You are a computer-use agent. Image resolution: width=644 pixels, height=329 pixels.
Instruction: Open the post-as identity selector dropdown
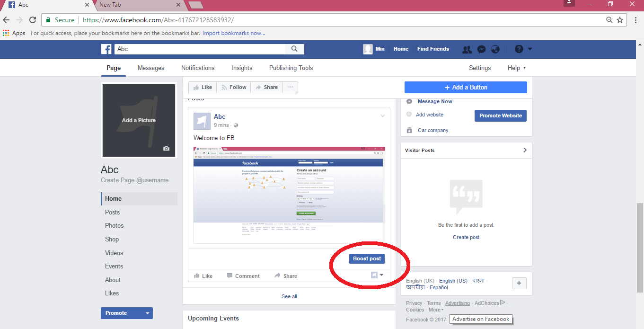(377, 275)
